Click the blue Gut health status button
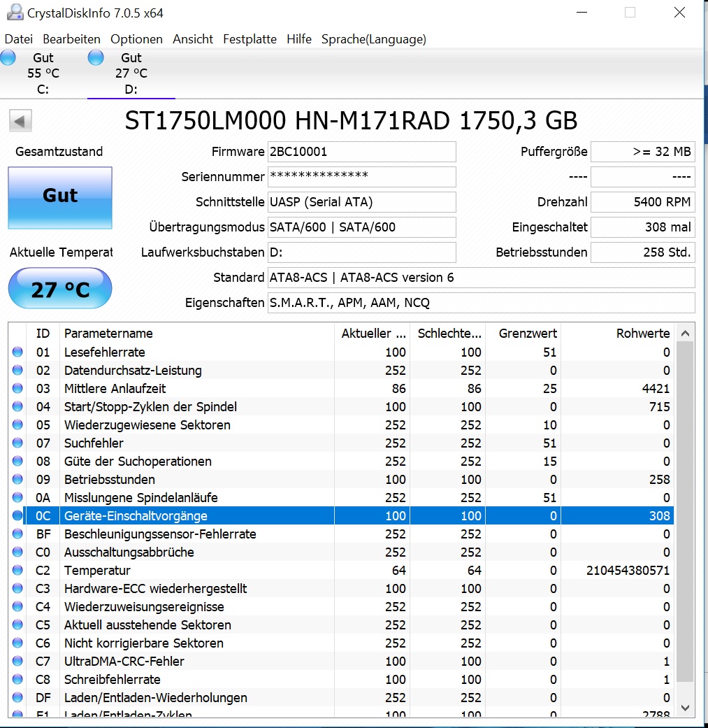This screenshot has width=708, height=728. click(59, 198)
